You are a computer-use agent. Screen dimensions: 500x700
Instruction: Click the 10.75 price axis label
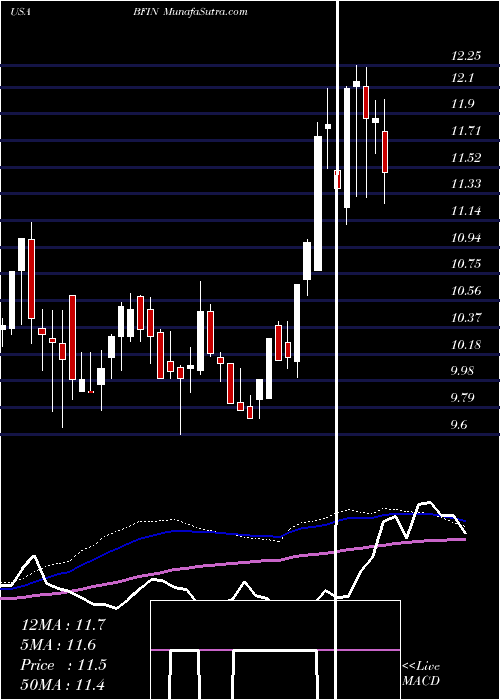click(x=466, y=264)
